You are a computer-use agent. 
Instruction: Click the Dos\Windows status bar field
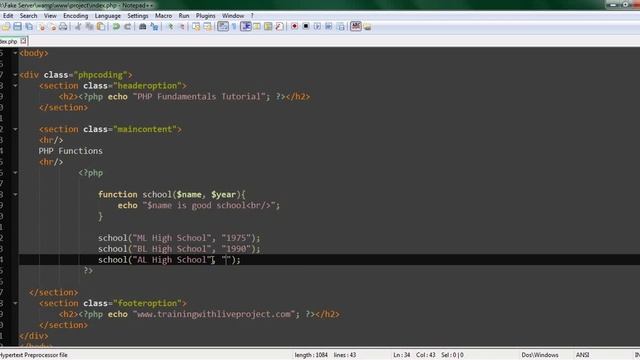(x=540, y=355)
